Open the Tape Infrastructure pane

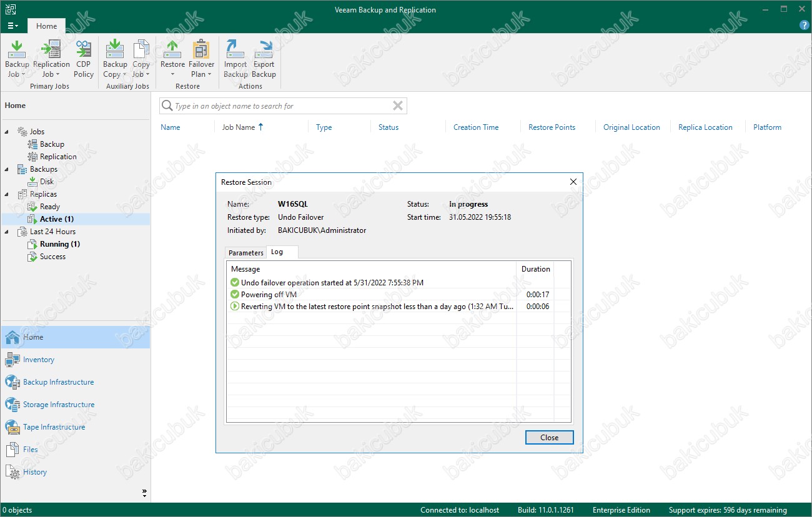point(75,427)
